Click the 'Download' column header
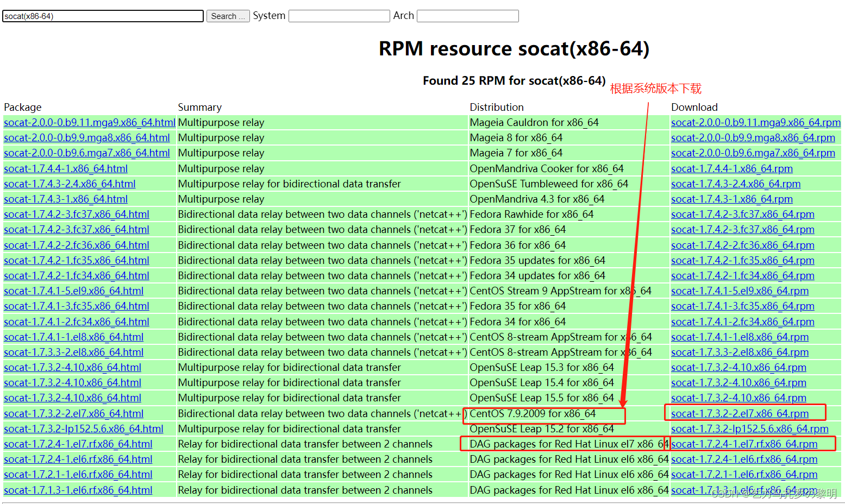This screenshot has width=845, height=504. [694, 108]
